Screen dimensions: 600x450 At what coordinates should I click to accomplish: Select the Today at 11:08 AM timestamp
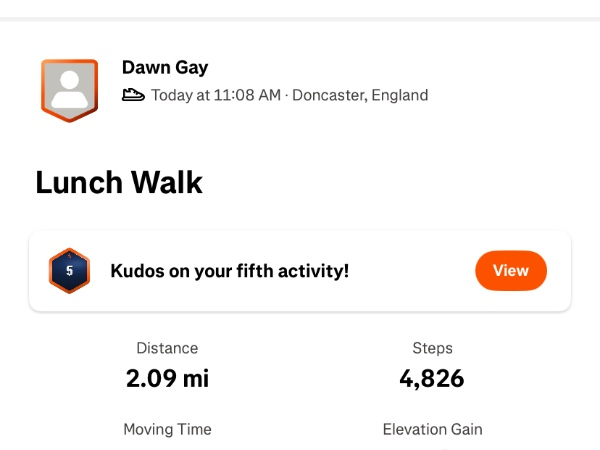click(x=215, y=96)
